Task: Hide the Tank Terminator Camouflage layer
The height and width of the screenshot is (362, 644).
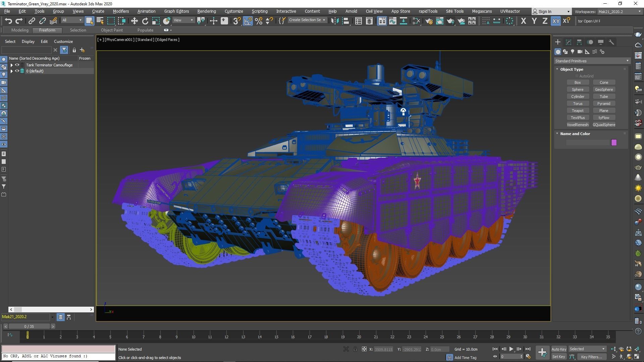Action: 17,65
